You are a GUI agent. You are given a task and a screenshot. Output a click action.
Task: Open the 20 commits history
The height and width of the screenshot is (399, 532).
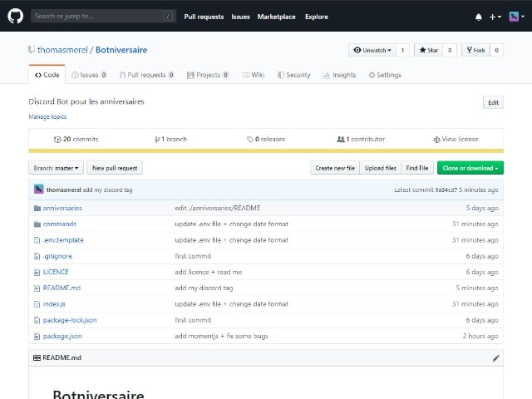pyautogui.click(x=76, y=139)
